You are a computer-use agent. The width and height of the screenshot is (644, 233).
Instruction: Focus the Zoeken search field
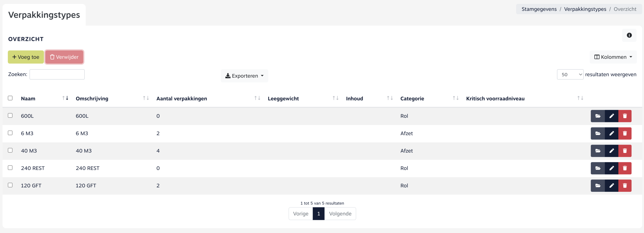pyautogui.click(x=57, y=75)
